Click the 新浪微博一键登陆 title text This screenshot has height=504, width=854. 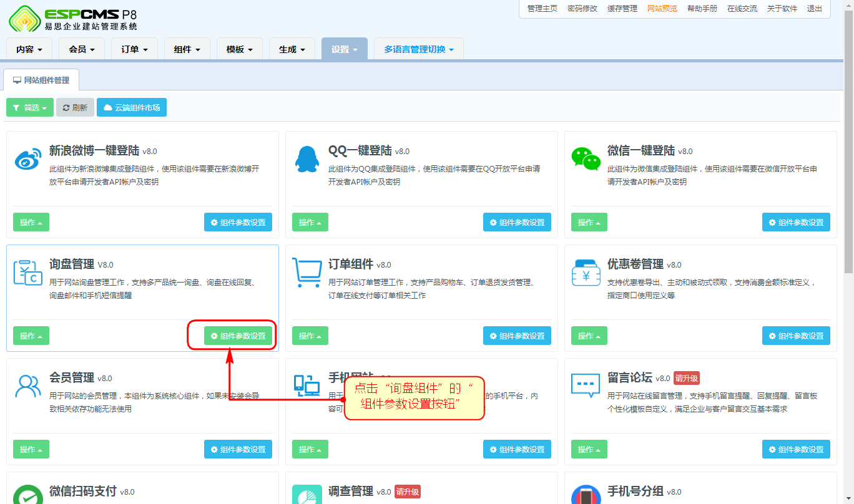point(94,150)
